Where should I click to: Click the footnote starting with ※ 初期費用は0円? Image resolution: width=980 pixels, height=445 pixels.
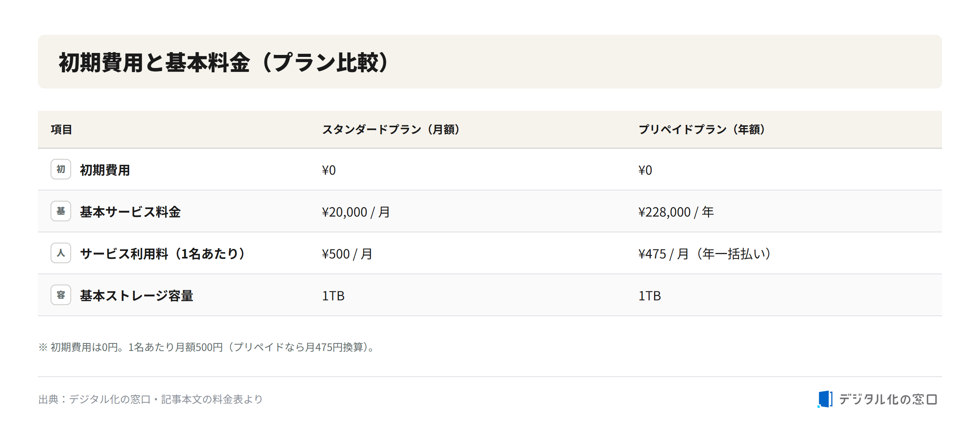coord(206,347)
